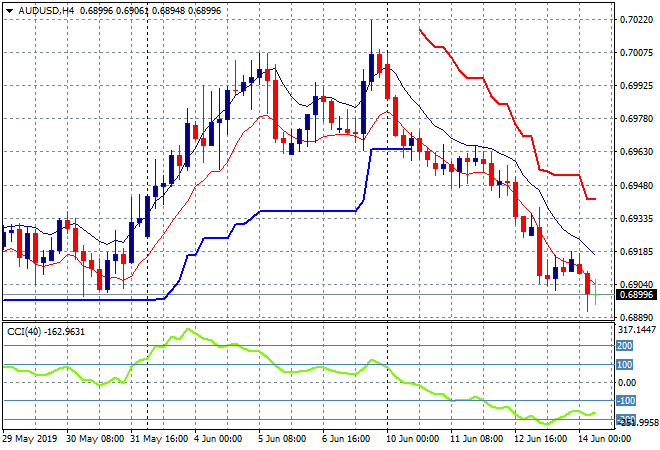Click the AUDUSD,H4 chart title text

pyautogui.click(x=46, y=11)
